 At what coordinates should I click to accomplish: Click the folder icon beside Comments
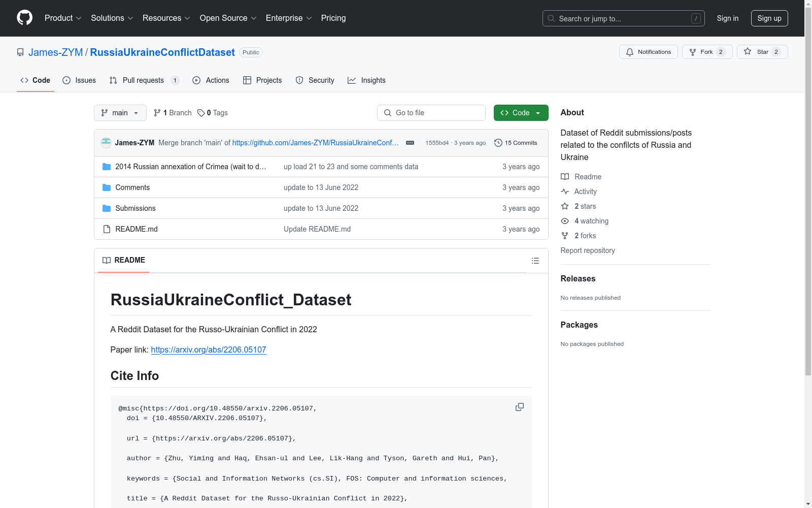point(107,187)
